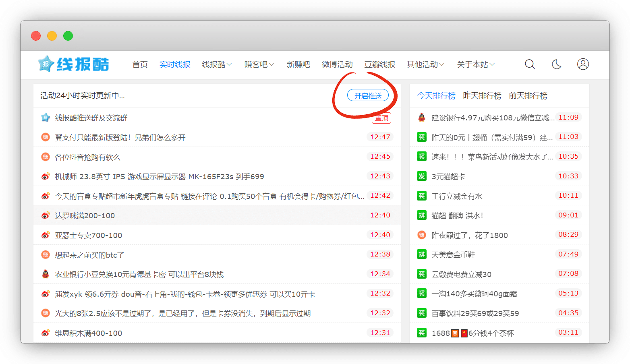Click the search magnifier icon
The width and height of the screenshot is (630, 364).
pos(530,64)
